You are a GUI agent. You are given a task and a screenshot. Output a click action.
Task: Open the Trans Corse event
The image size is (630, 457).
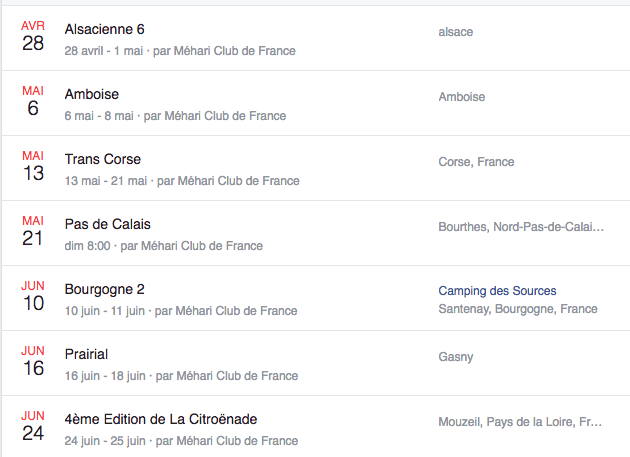[x=103, y=159]
